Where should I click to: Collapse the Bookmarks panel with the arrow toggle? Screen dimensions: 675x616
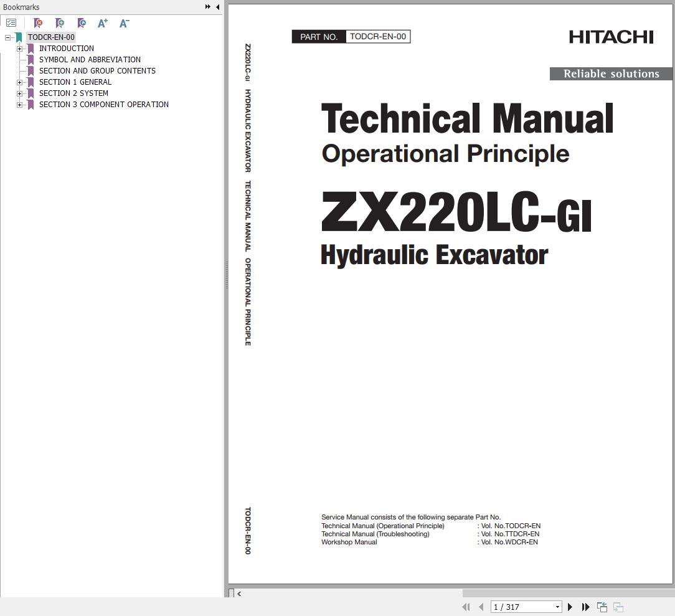point(217,7)
